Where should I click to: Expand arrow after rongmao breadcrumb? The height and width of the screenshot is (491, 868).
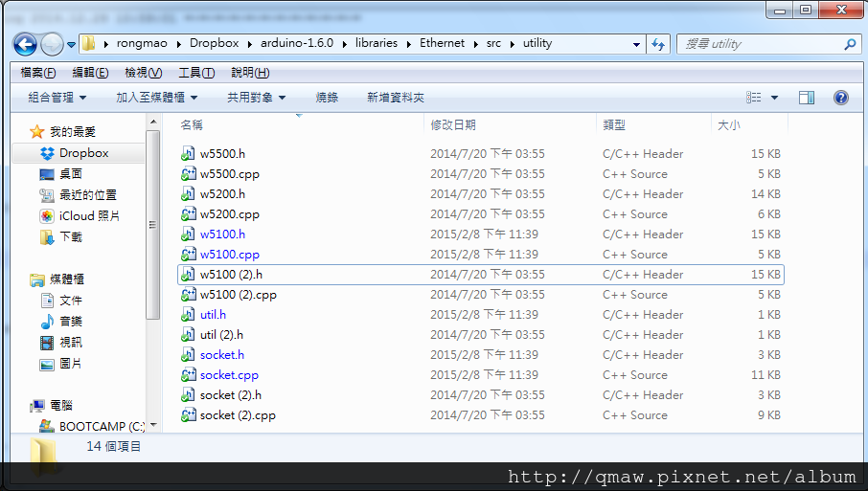click(178, 44)
